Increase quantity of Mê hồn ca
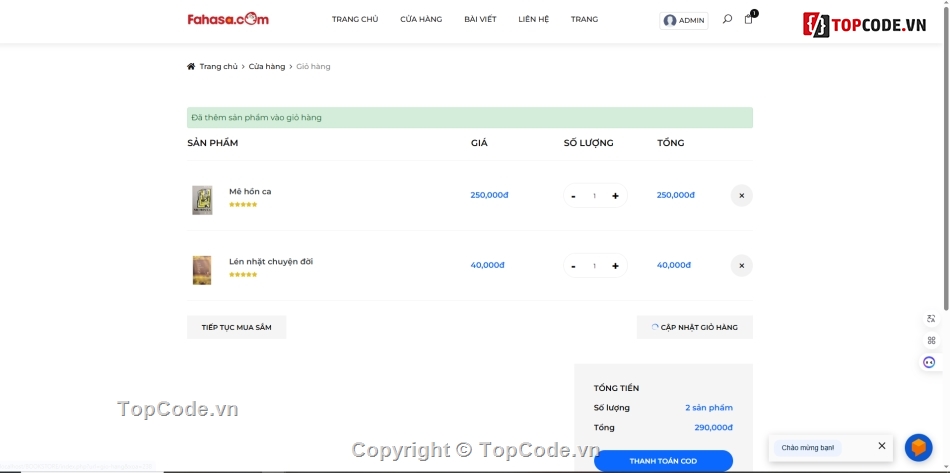Viewport: 950px width, 473px height. [x=615, y=196]
